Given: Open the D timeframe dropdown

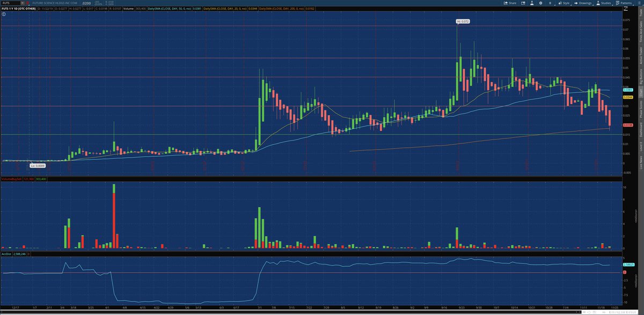Looking at the screenshot, I should (551, 3).
